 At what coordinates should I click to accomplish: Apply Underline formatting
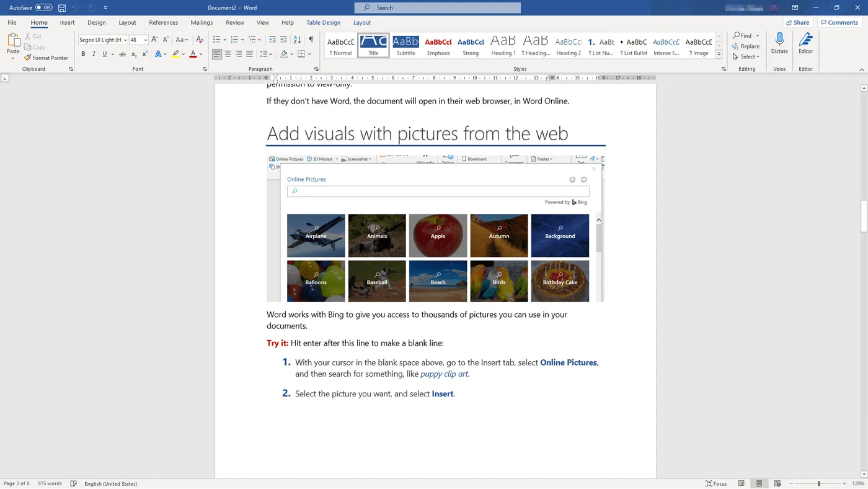tap(104, 54)
